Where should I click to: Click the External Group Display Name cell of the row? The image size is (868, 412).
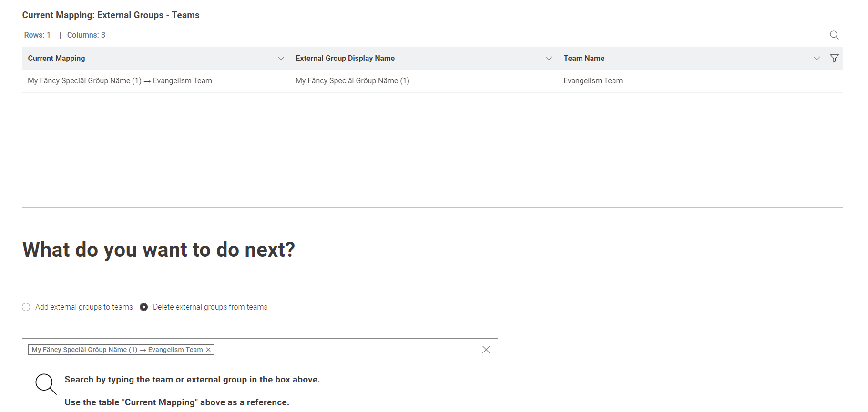pyautogui.click(x=352, y=81)
